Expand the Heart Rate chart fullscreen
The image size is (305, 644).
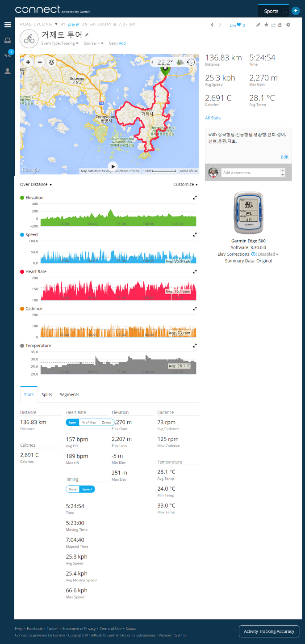195,271
